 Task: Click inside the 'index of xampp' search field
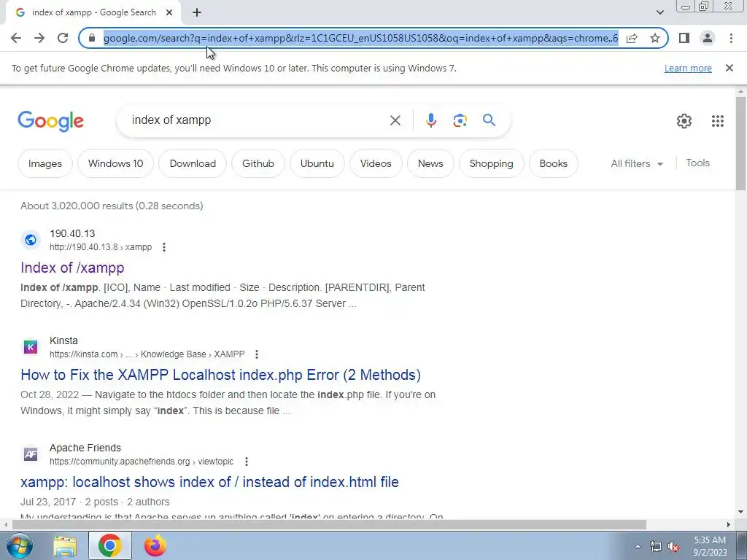click(x=258, y=120)
